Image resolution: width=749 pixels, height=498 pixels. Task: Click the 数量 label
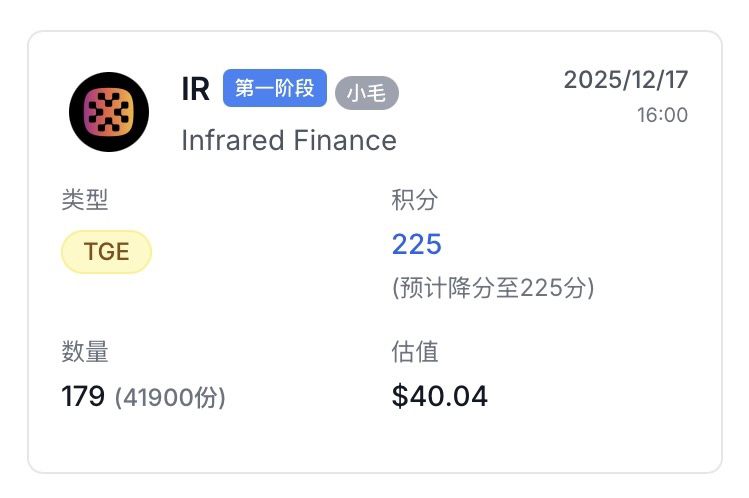click(x=84, y=351)
